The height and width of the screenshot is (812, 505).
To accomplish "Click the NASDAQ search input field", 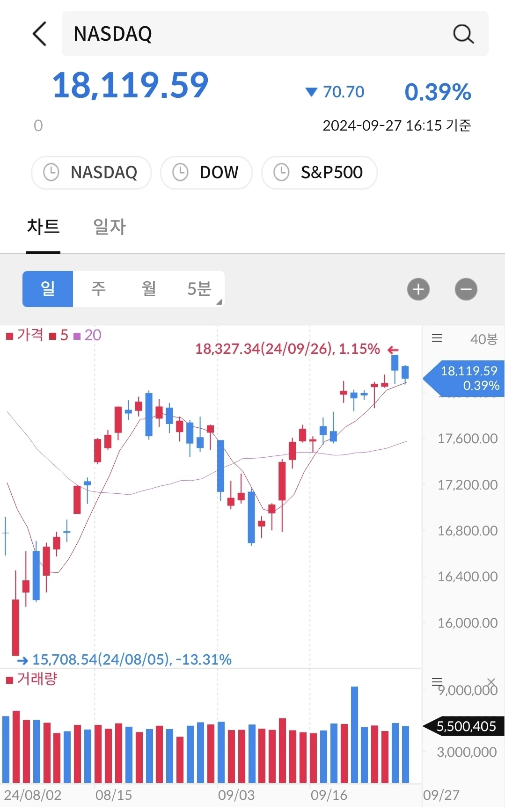I will 275,34.
